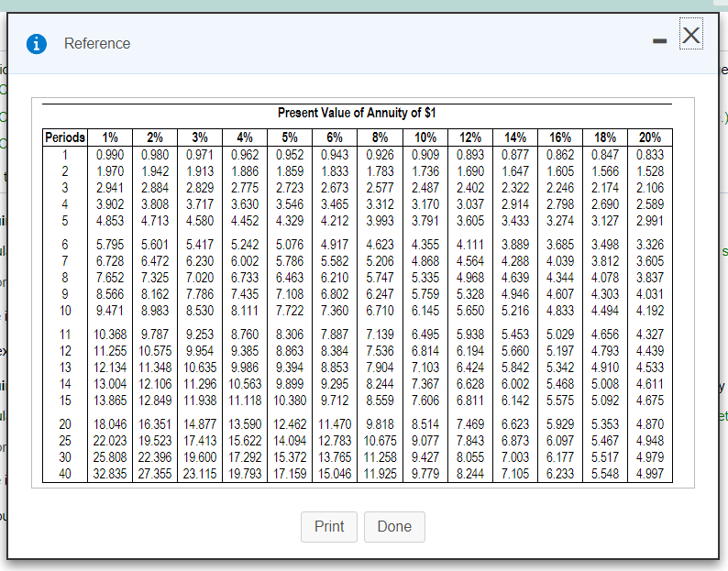728x571 pixels.
Task: Click the value 4.853 in the 1% column
Action: coord(110,221)
